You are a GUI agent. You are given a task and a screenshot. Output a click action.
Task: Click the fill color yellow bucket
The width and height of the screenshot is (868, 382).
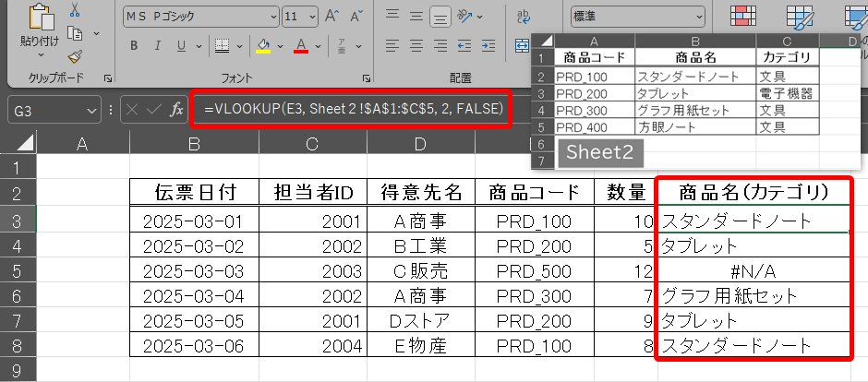(x=264, y=45)
